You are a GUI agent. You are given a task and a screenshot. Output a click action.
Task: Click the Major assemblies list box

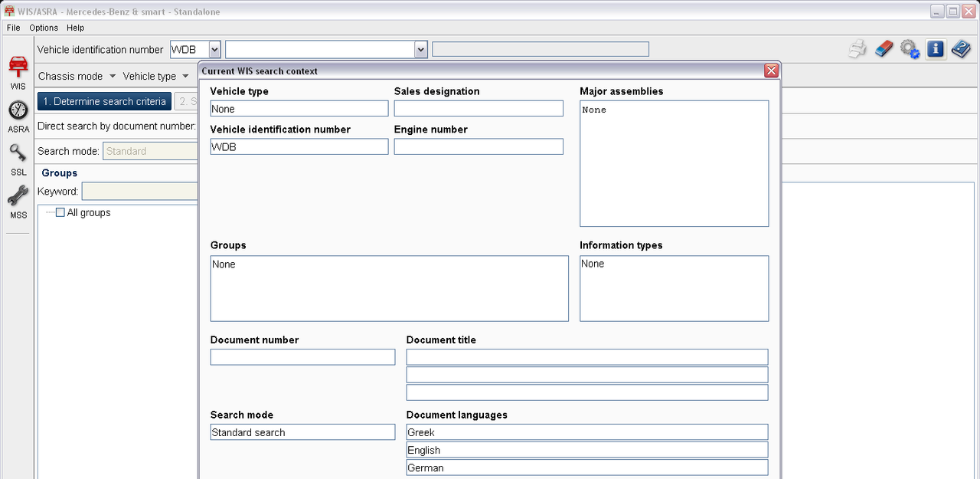[x=674, y=163]
